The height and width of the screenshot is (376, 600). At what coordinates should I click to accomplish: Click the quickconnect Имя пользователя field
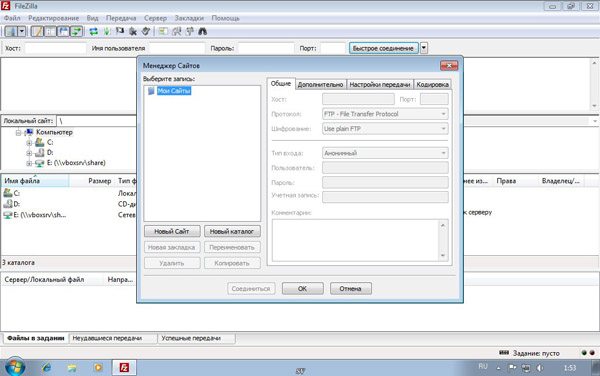(x=177, y=48)
